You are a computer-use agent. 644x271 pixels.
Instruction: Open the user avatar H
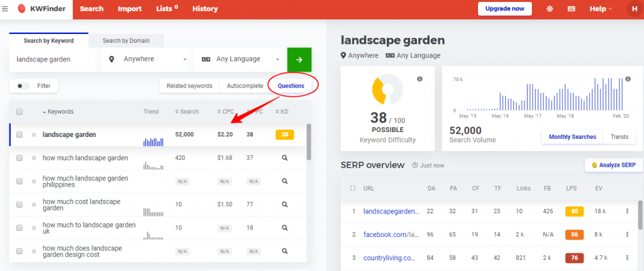pos(635,9)
